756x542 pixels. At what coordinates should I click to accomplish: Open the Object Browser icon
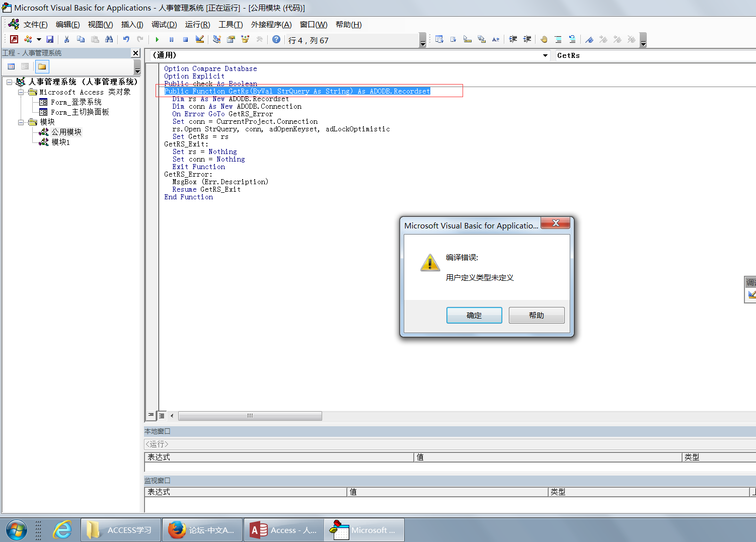coord(245,39)
